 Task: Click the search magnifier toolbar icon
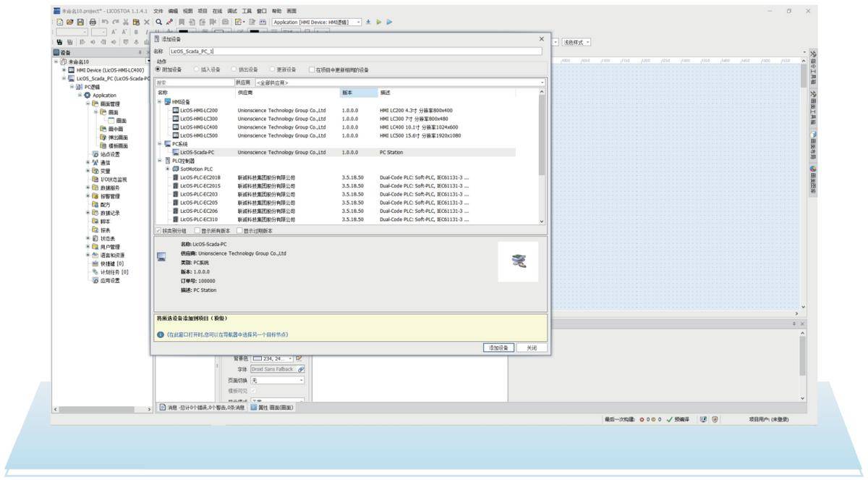pyautogui.click(x=158, y=22)
